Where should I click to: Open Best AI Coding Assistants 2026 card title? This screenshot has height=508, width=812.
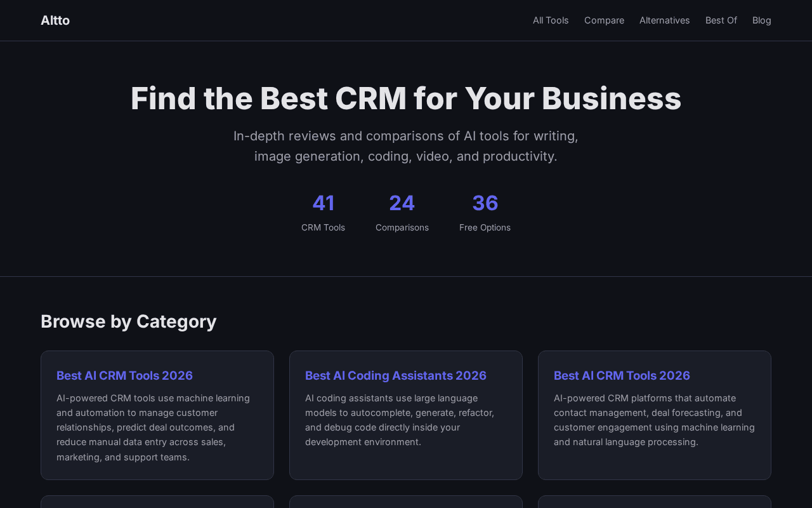pos(396,375)
